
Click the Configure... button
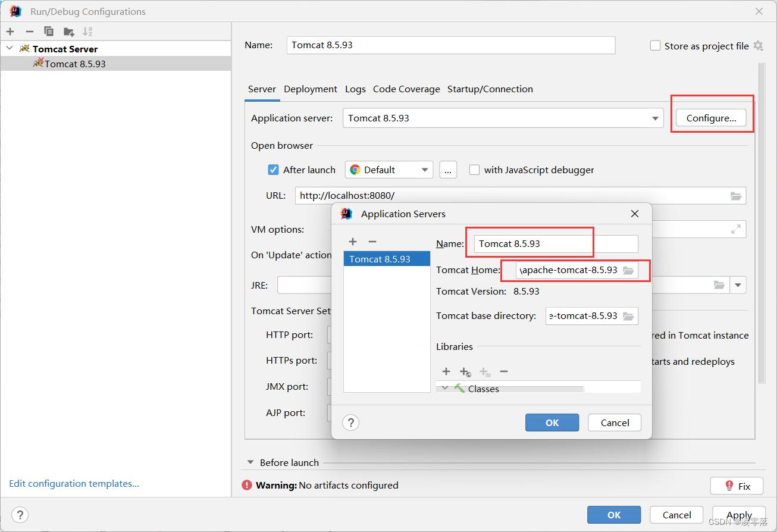coord(711,118)
